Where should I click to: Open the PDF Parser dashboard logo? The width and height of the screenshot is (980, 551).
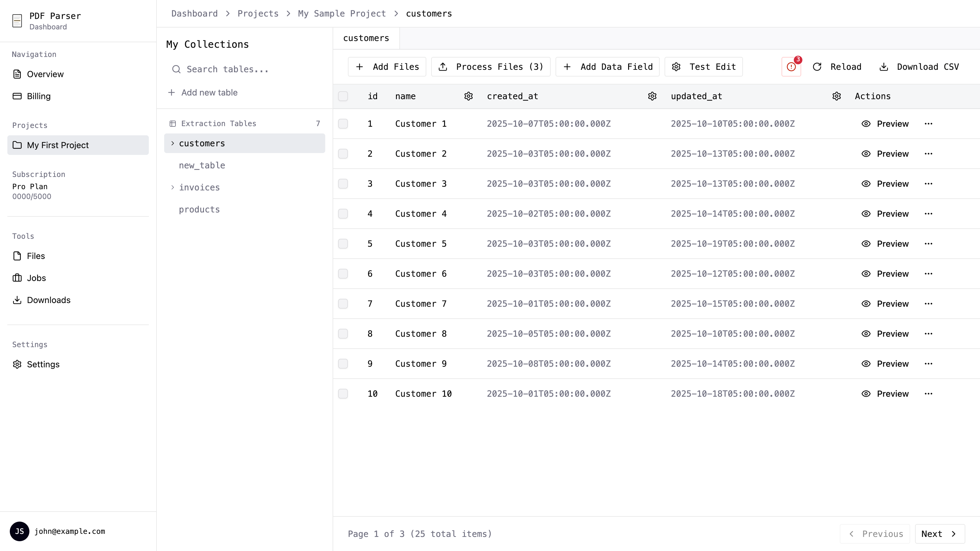(x=17, y=21)
